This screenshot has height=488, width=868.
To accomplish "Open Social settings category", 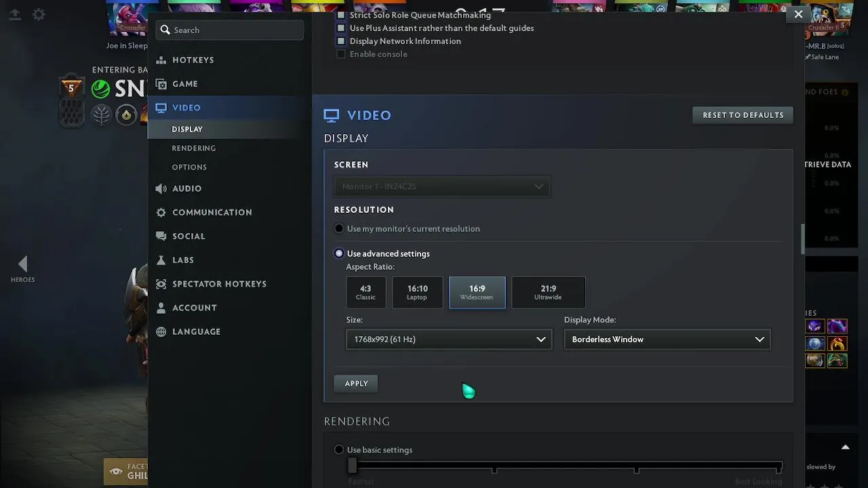I will click(x=189, y=236).
